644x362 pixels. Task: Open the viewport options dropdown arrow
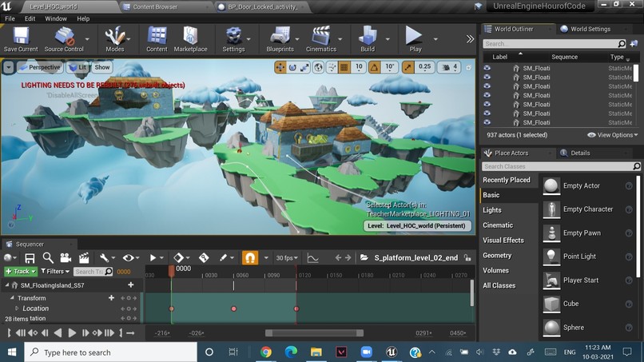click(8, 67)
